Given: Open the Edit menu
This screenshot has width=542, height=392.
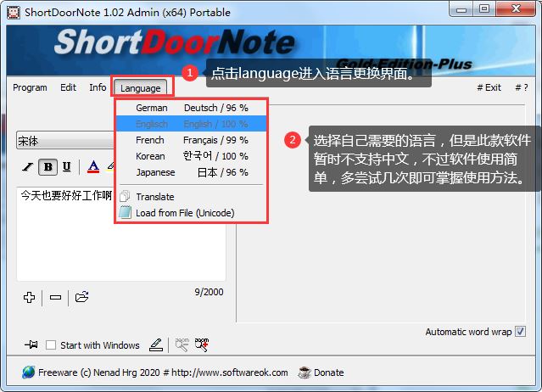Looking at the screenshot, I should tap(68, 87).
